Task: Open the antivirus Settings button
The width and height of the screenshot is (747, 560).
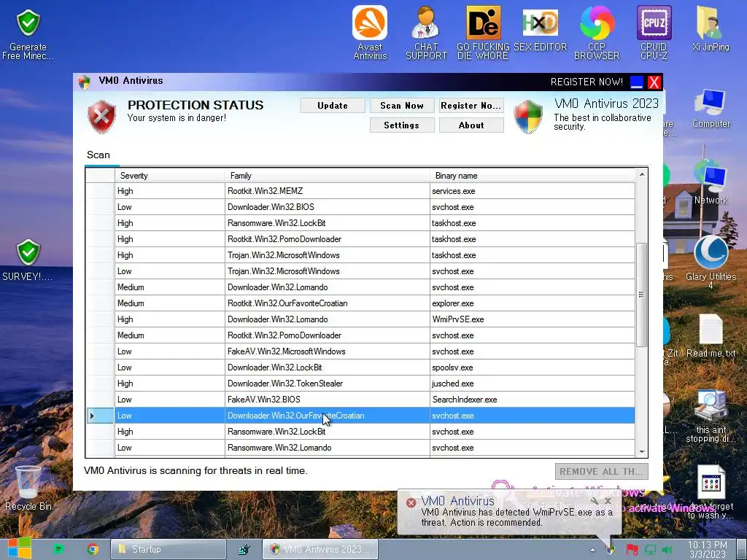Action: [402, 125]
